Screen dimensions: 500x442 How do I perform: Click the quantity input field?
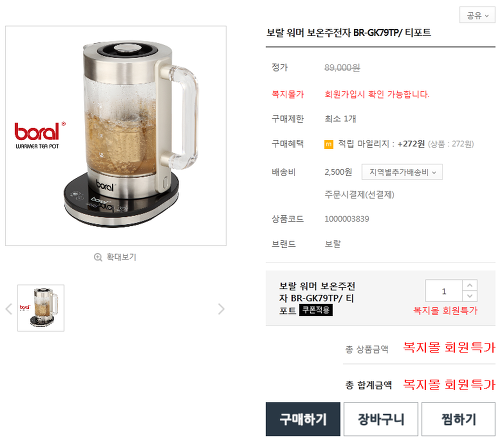tap(444, 291)
